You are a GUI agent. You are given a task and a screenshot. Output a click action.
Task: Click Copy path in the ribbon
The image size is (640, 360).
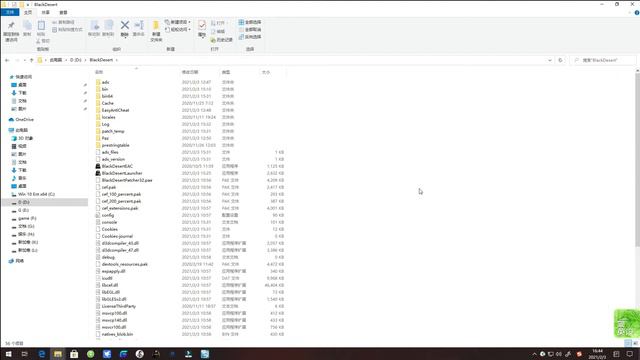(64, 22)
